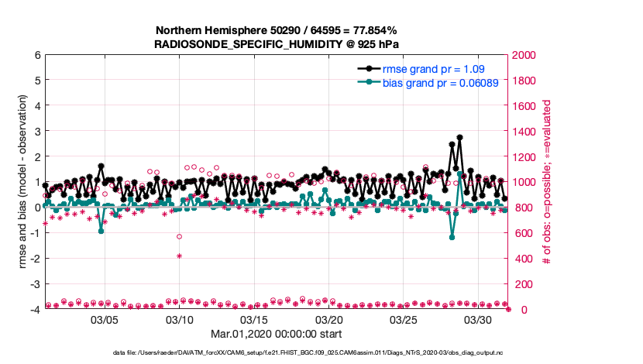
Task: Click the highest black rmse peak near 03/28
Action: point(459,137)
